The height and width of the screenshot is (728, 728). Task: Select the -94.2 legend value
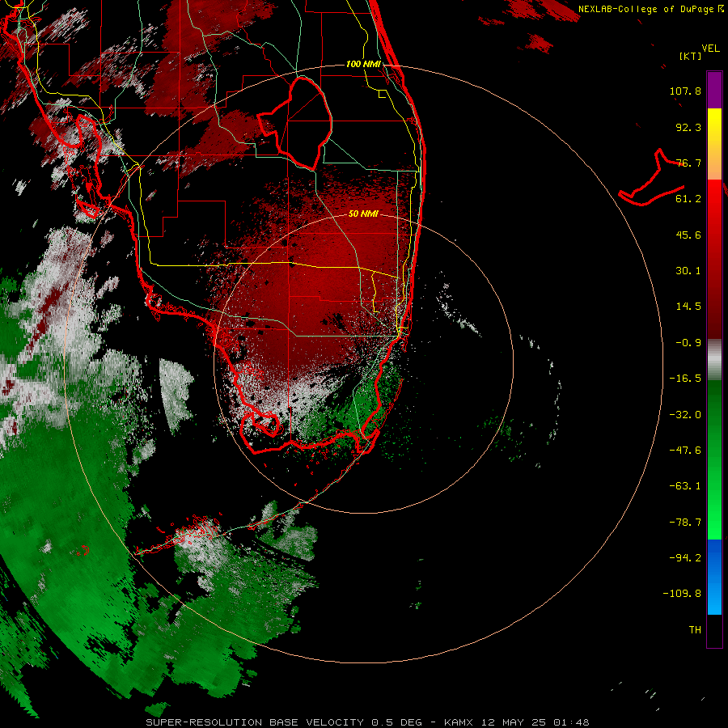tap(685, 557)
